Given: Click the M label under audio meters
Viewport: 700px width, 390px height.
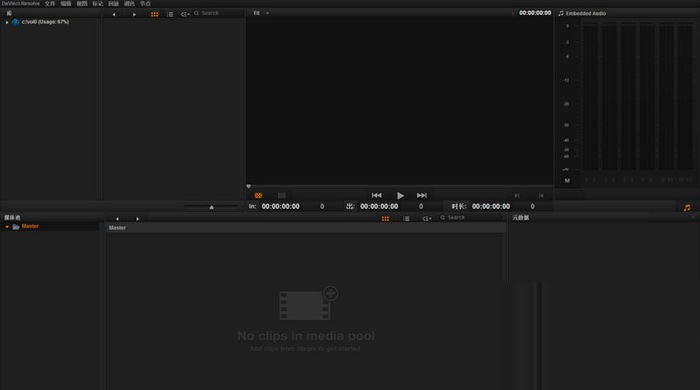Looking at the screenshot, I should coord(567,181).
